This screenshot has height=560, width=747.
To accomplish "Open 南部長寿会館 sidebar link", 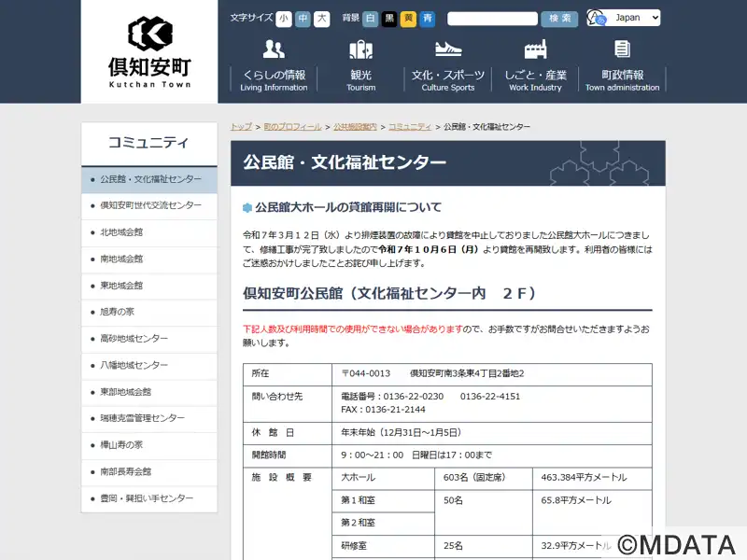I will [149, 471].
